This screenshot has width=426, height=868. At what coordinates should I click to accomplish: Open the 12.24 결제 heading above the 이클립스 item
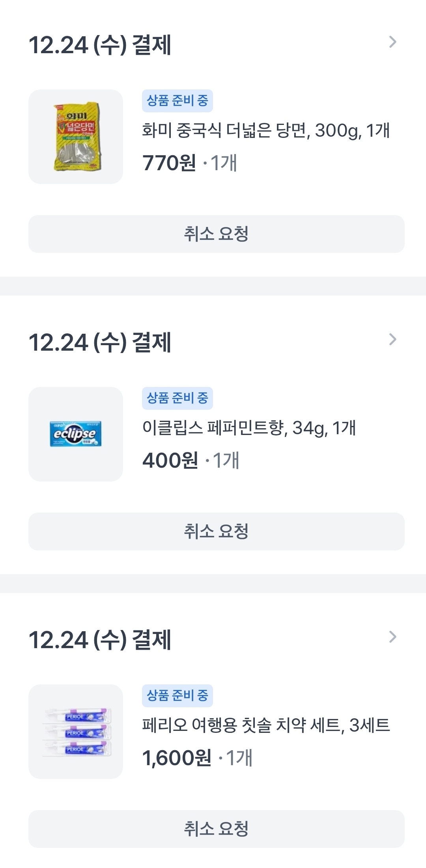tap(100, 342)
